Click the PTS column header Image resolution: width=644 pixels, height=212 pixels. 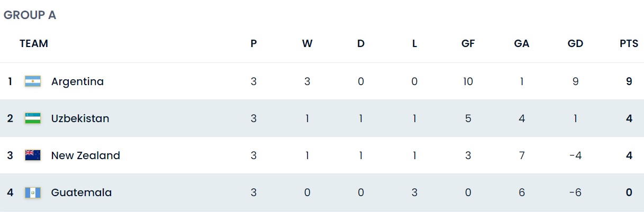[629, 44]
